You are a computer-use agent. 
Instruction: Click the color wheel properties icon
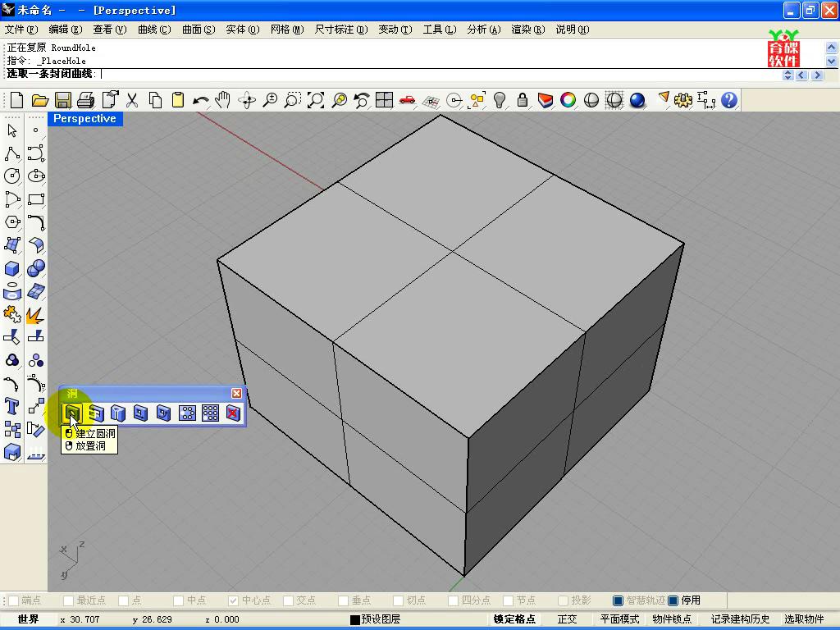pos(568,100)
